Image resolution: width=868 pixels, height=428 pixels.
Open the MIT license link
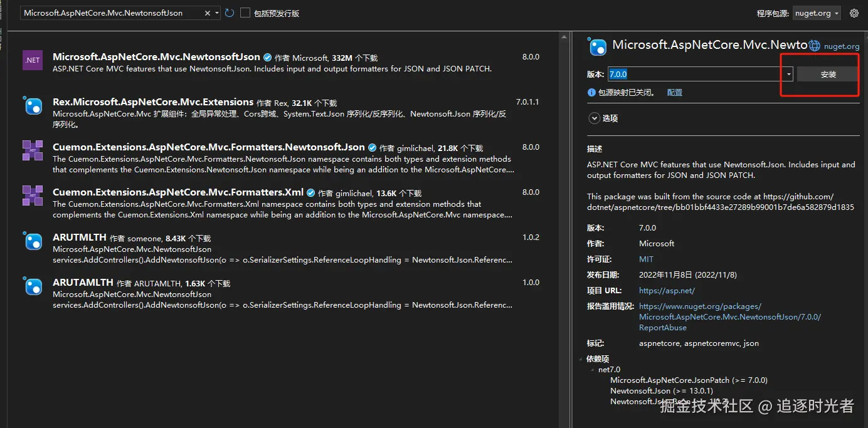tap(646, 259)
